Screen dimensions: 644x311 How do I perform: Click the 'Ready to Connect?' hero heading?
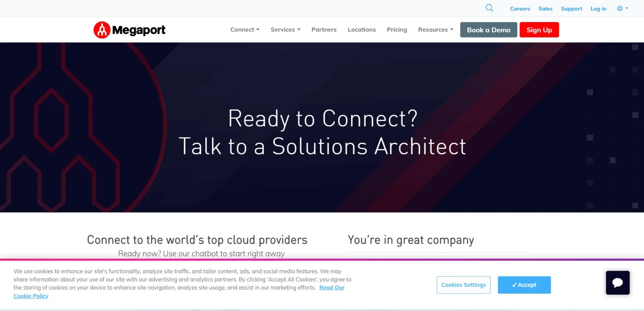[x=323, y=118]
